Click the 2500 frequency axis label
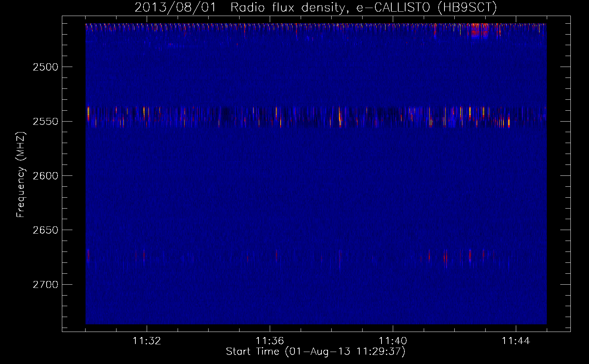 click(46, 67)
